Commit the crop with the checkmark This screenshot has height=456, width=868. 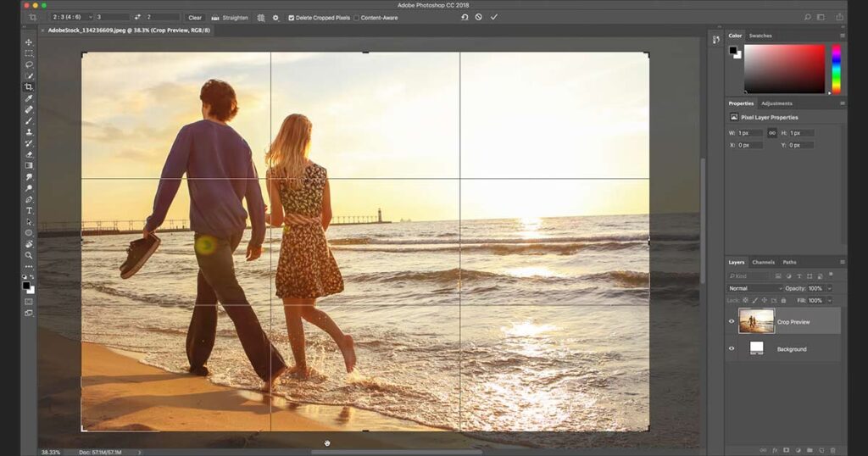(494, 17)
